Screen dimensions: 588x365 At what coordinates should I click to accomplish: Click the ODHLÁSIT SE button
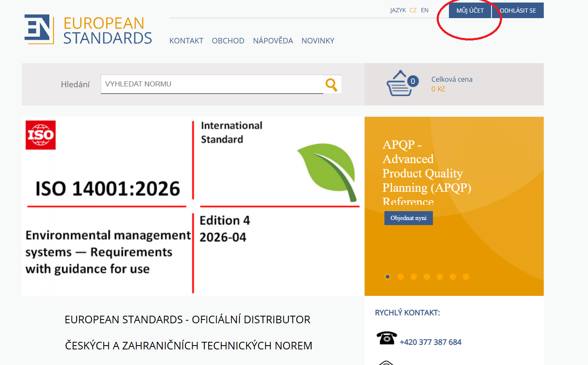pyautogui.click(x=518, y=11)
